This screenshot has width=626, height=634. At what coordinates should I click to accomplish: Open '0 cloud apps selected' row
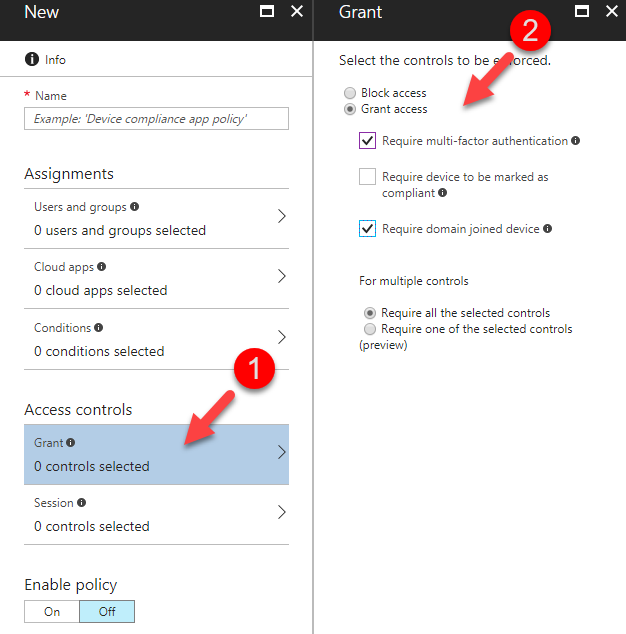tap(156, 279)
